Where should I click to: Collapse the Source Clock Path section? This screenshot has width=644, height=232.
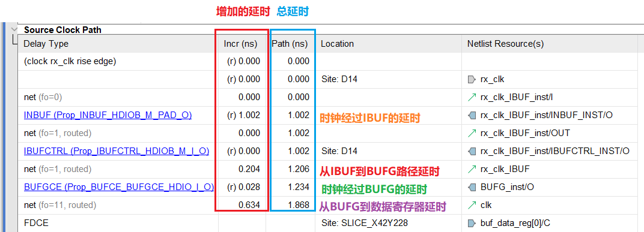[x=14, y=29]
